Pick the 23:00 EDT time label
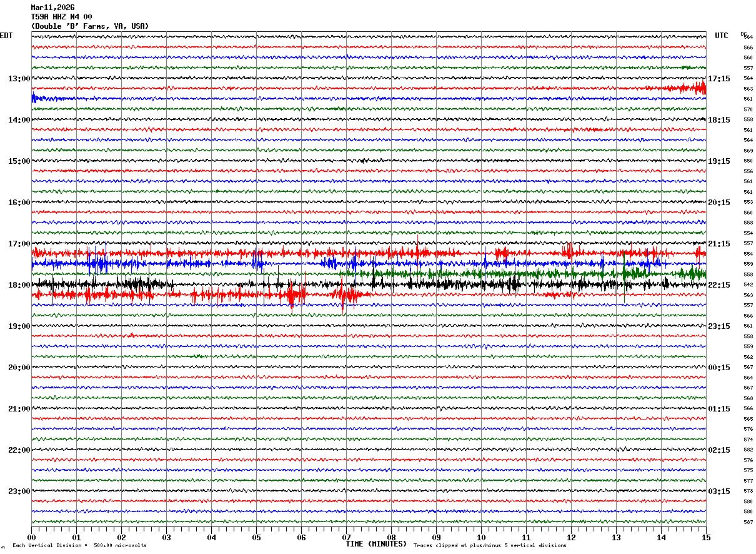Viewport: 756px width, 554px height. (x=19, y=491)
